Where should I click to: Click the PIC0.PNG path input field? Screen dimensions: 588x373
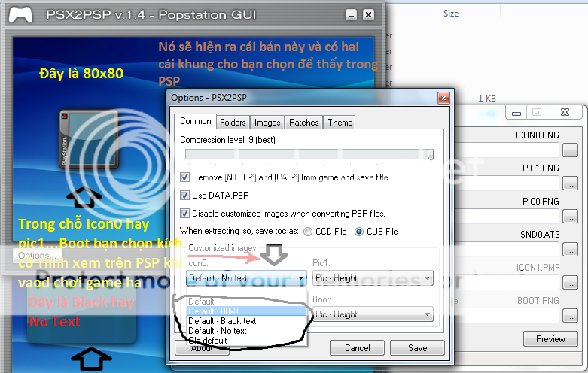coord(507,216)
